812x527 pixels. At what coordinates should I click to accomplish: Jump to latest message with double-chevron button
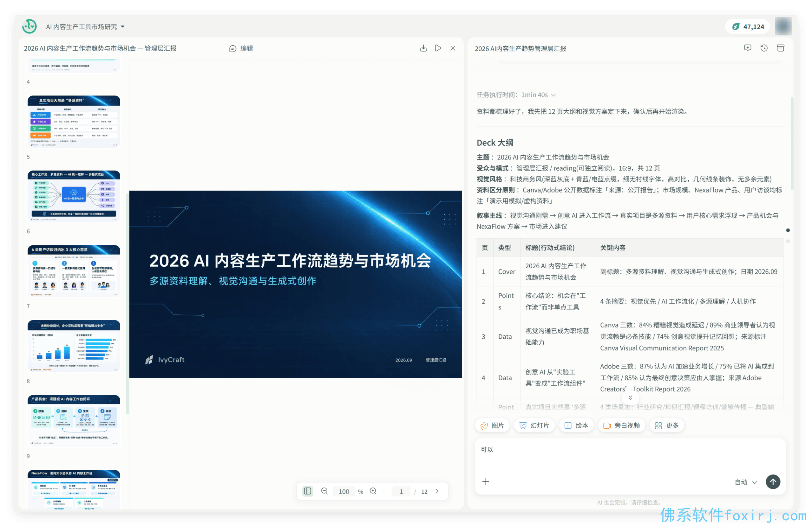(630, 398)
